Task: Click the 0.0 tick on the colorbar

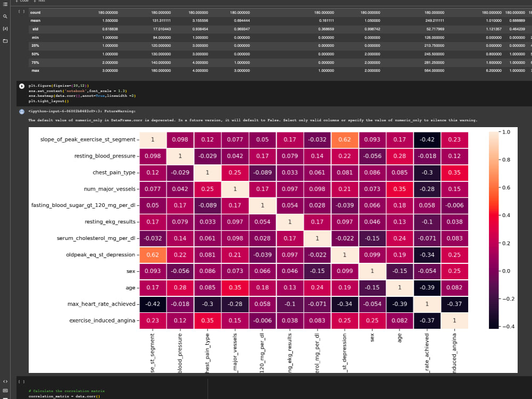Action: point(506,271)
